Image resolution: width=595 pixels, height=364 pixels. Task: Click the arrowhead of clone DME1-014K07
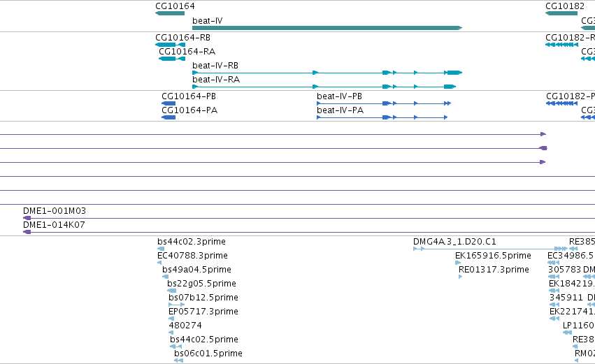pyautogui.click(x=27, y=232)
